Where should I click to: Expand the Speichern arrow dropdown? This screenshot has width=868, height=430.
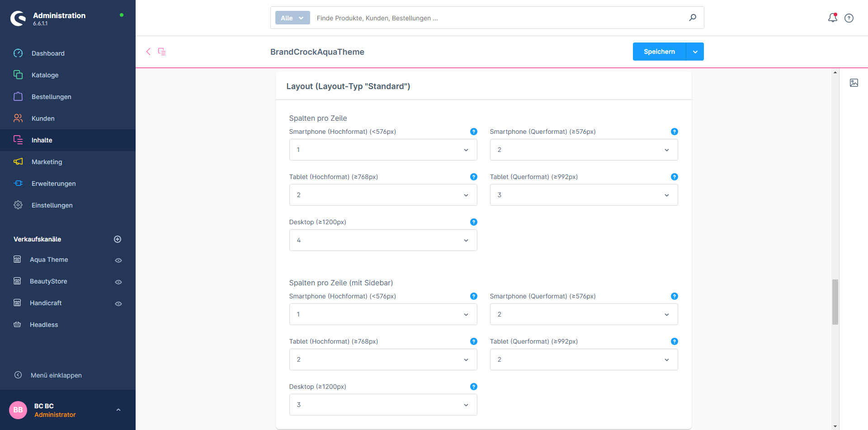coord(695,52)
